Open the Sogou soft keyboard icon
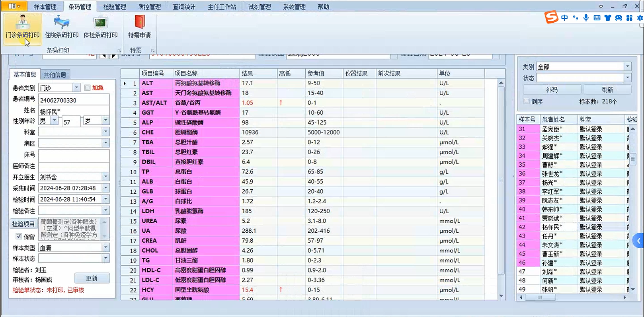Viewport: 644px width, 317px height. point(597,18)
